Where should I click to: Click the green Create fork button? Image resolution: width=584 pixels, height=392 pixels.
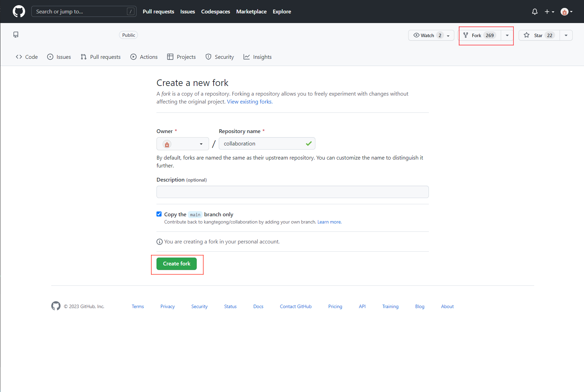coord(177,264)
